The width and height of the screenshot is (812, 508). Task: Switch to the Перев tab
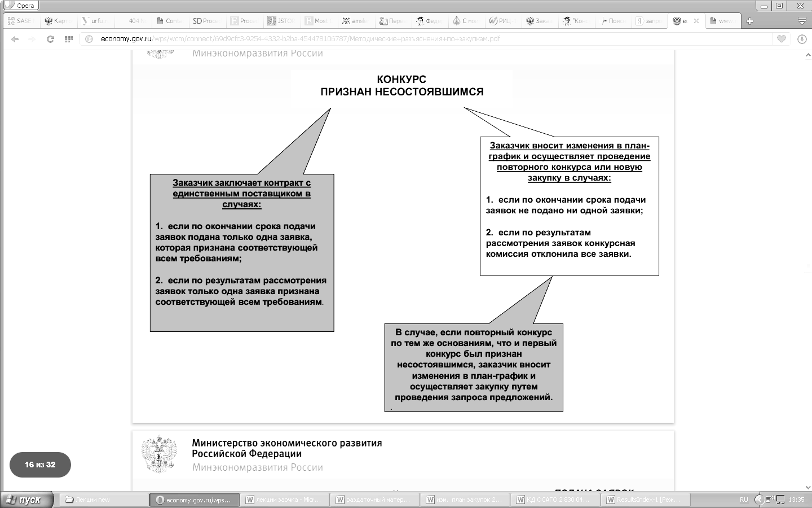pos(392,21)
